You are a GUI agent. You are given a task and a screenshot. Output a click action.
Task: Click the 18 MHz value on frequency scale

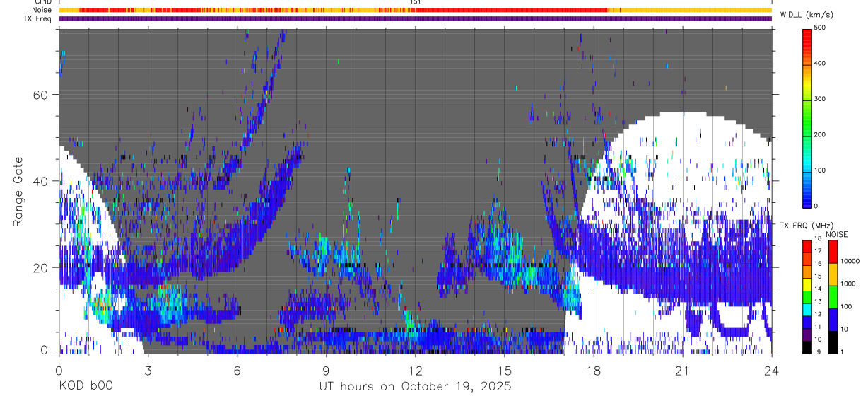pyautogui.click(x=818, y=240)
